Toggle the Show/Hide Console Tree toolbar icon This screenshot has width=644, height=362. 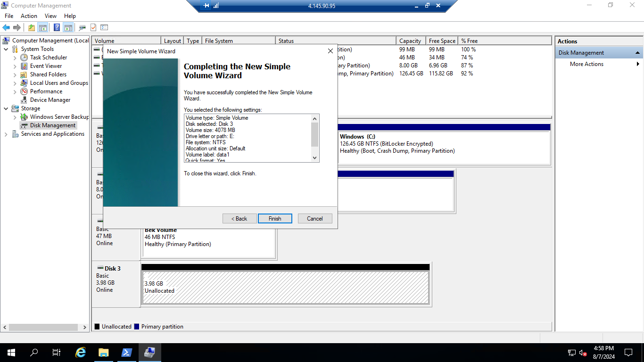click(42, 27)
